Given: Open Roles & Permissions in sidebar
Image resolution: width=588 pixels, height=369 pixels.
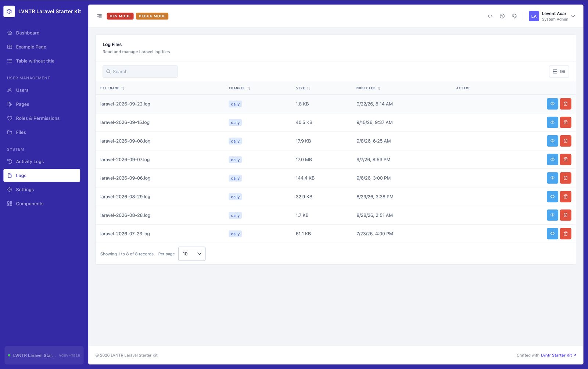Looking at the screenshot, I should 42,118.
